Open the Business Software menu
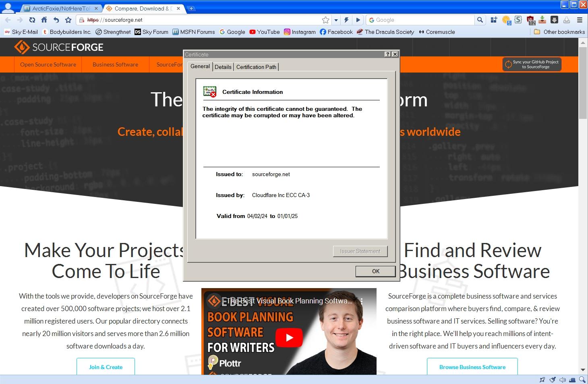The width and height of the screenshot is (588, 384). point(115,64)
